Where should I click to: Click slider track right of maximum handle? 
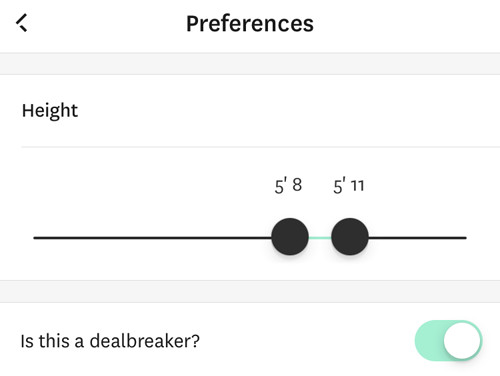[417, 238]
